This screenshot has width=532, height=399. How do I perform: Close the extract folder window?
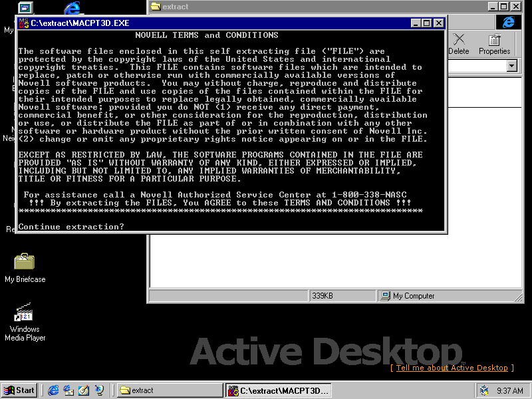click(x=516, y=7)
